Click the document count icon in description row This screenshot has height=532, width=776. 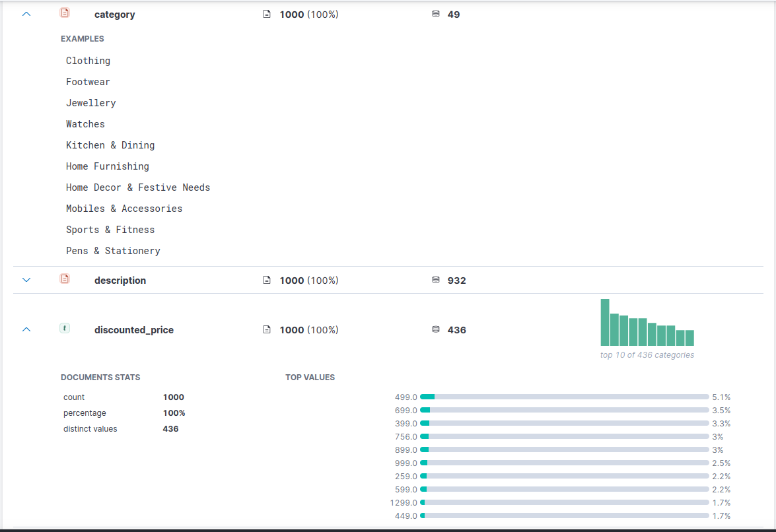[267, 281]
